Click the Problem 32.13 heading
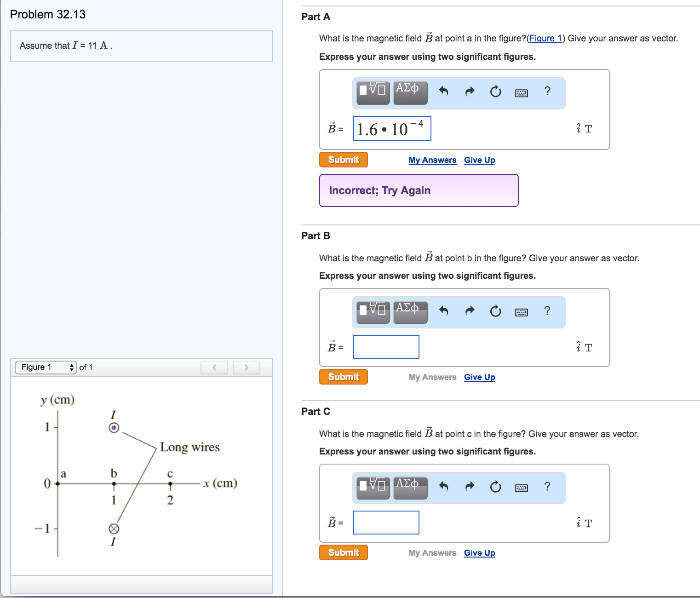 [x=48, y=14]
